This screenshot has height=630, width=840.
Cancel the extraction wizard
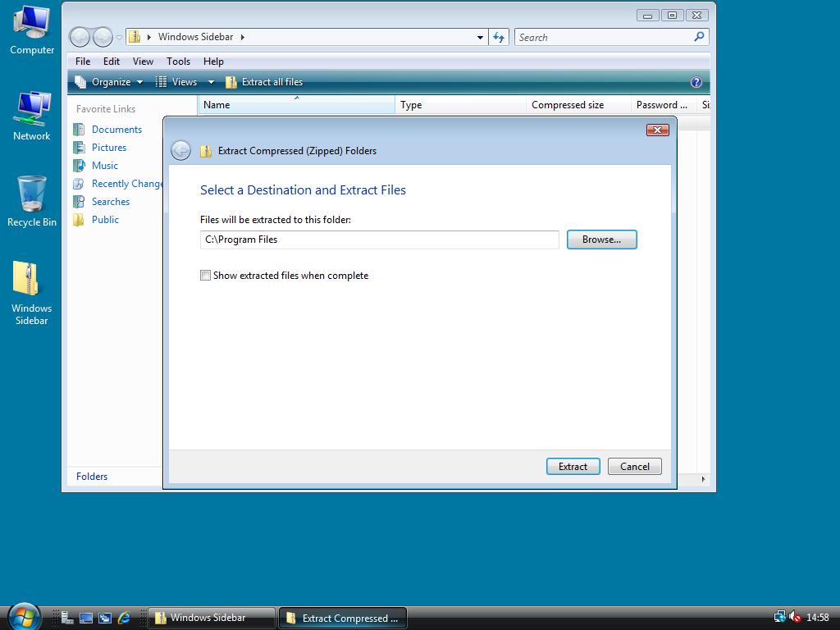click(x=635, y=467)
